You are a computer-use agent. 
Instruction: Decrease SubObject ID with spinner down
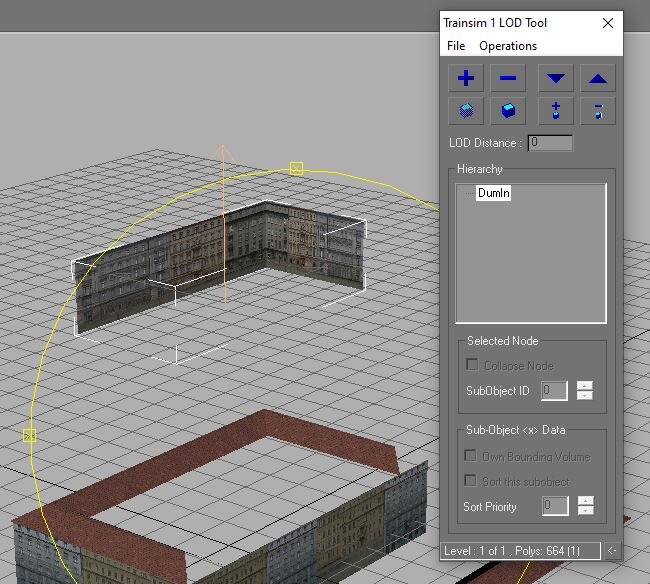pyautogui.click(x=585, y=395)
